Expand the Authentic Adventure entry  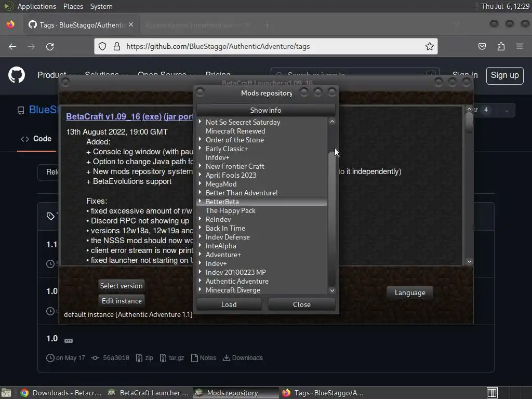200,280
